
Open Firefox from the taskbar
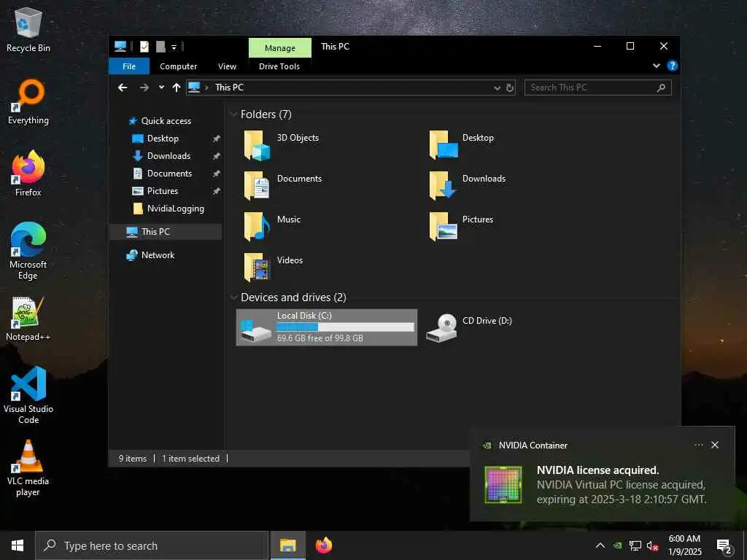click(323, 545)
